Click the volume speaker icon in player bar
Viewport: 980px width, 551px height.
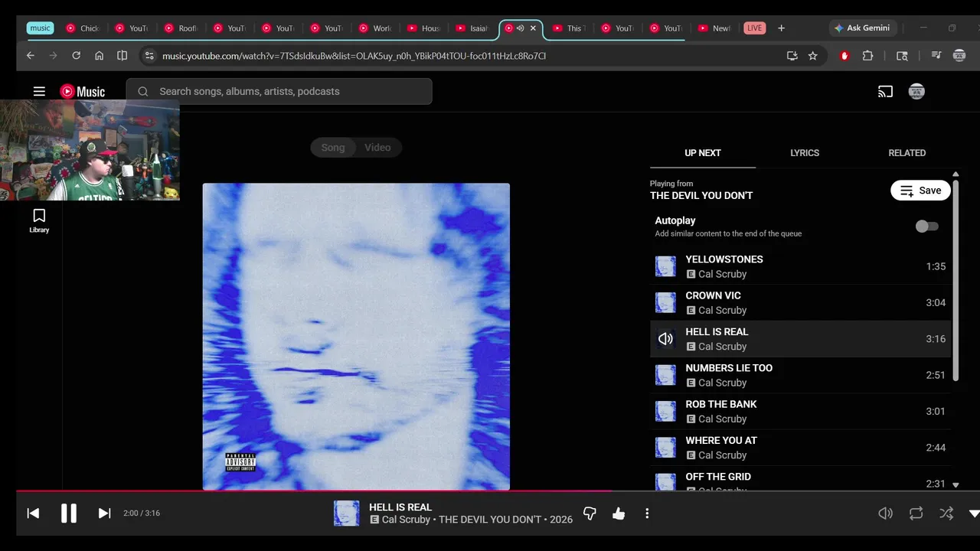coord(885,514)
